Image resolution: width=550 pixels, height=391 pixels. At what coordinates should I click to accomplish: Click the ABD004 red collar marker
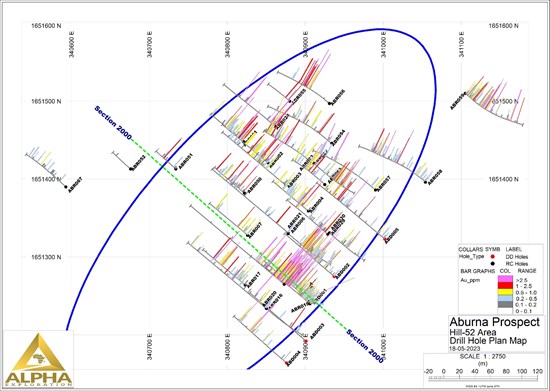tap(287, 363)
